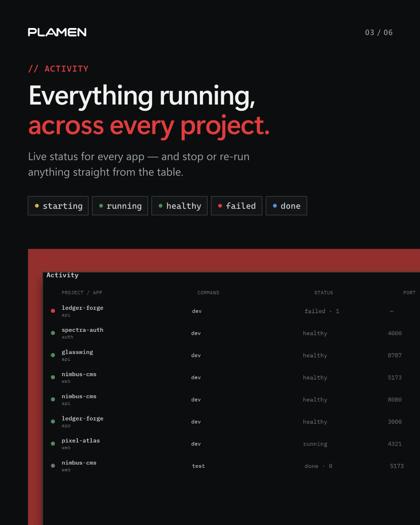Click red status dot of ledger-forge api
Image resolution: width=420 pixels, height=525 pixels.
click(x=53, y=311)
